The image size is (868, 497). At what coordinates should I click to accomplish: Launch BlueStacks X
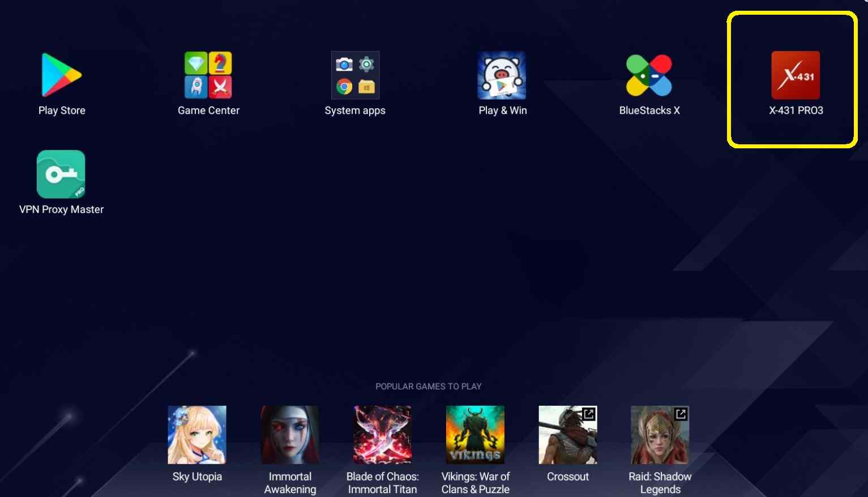tap(649, 75)
